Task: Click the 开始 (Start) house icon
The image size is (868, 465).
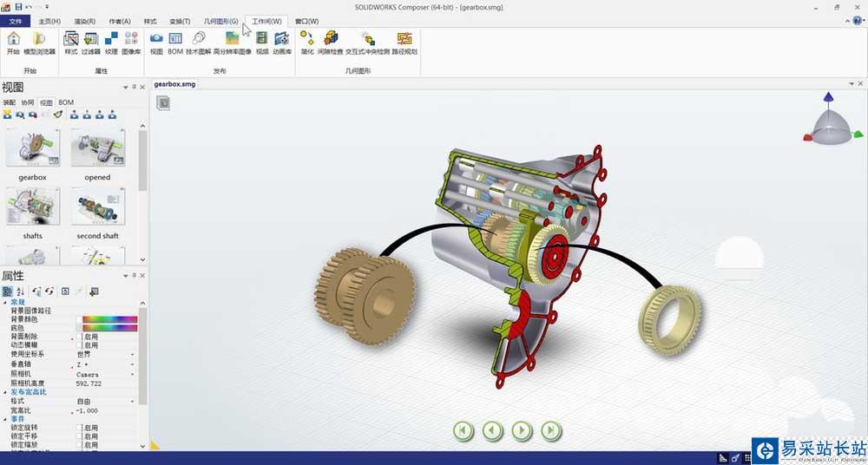Action: pos(13,39)
